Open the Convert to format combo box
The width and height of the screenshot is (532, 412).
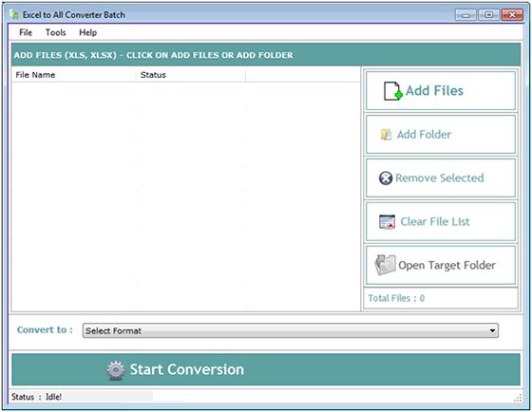tap(291, 330)
